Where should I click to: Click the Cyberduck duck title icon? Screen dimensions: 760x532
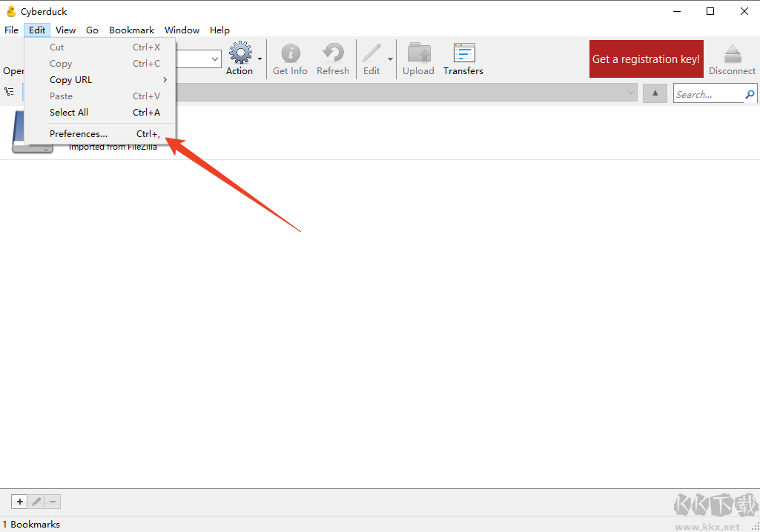(11, 11)
